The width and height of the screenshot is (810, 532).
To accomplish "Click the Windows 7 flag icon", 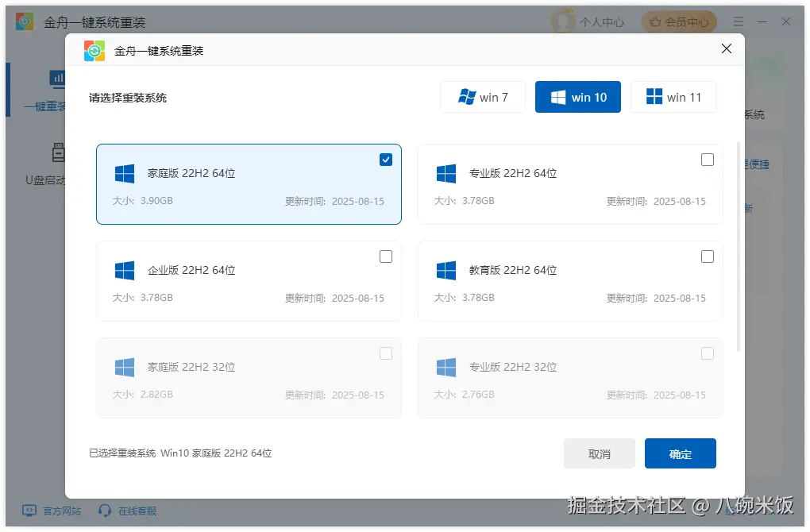I will click(x=466, y=97).
